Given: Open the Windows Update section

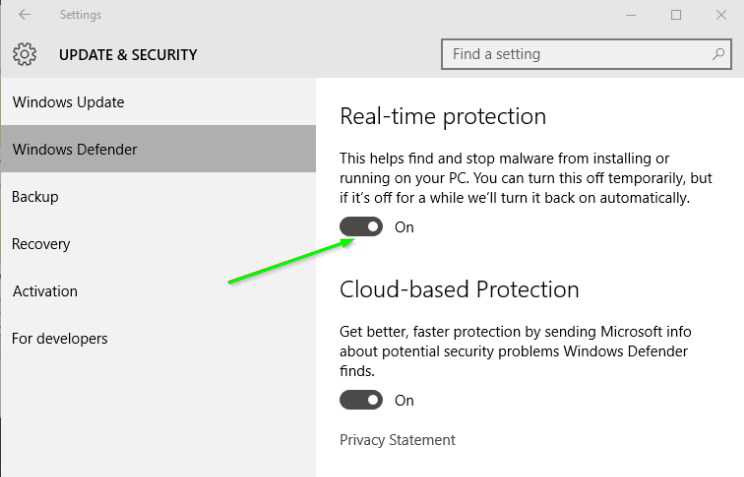Looking at the screenshot, I should click(x=158, y=102).
